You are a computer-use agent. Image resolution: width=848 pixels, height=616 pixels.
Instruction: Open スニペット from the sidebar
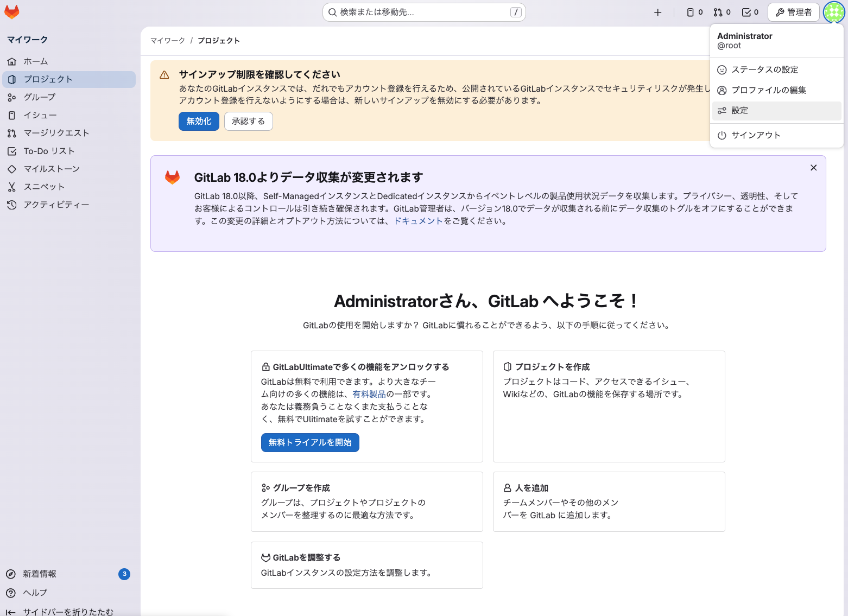pos(44,187)
